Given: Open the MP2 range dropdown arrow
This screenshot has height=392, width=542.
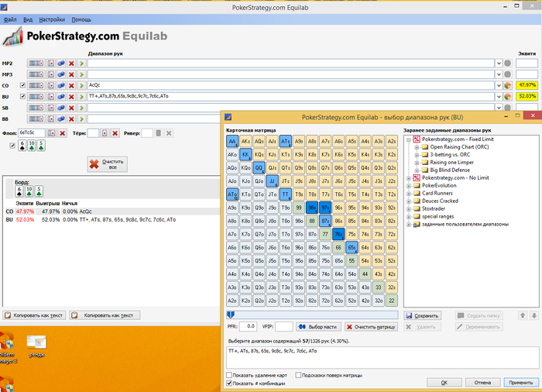Looking at the screenshot, I should [x=499, y=64].
